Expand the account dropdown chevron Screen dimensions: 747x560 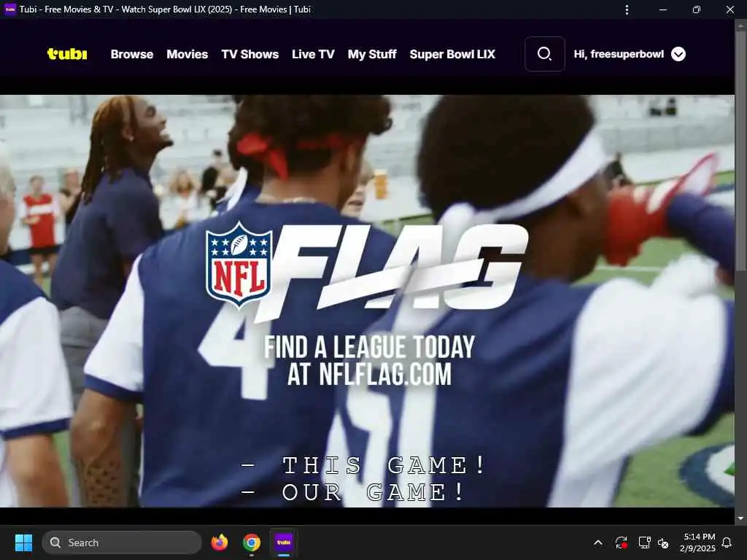pos(678,54)
